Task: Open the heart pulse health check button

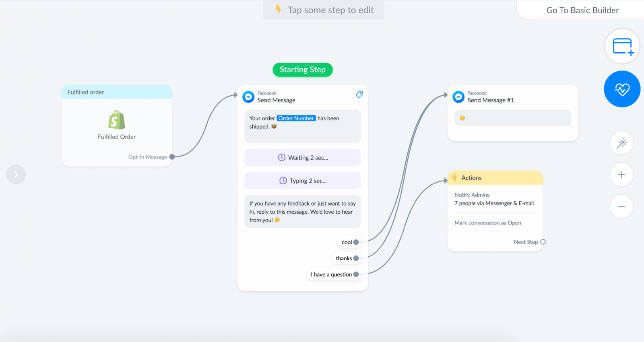Action: point(622,89)
